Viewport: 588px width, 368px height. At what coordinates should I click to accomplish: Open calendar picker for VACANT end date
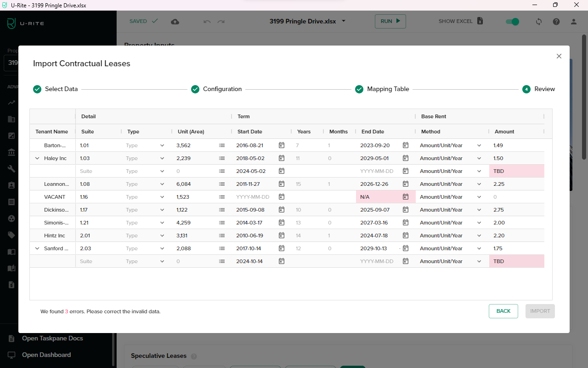point(406,197)
